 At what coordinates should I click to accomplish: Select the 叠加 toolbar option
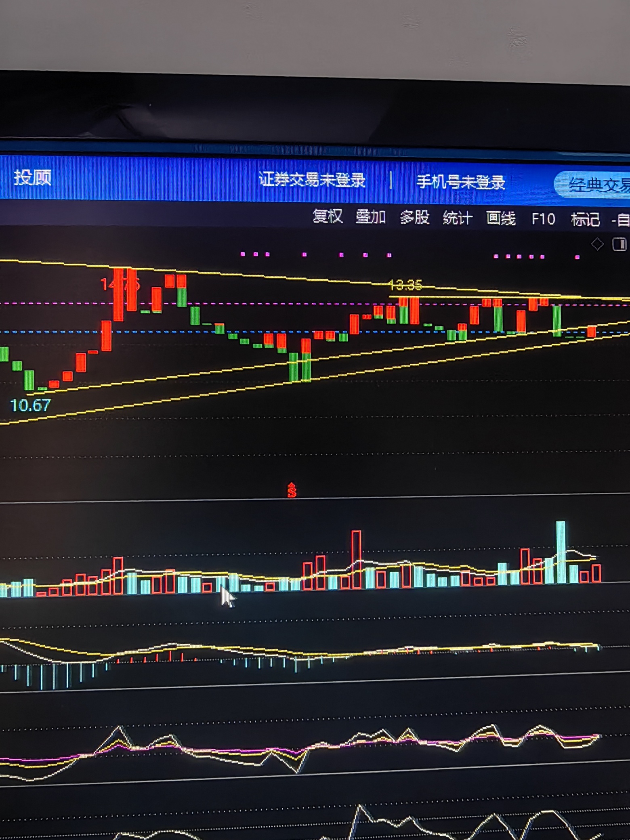370,217
